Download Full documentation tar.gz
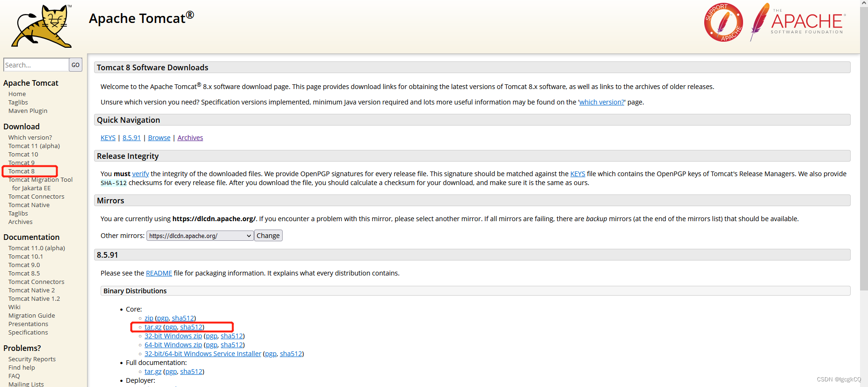This screenshot has height=387, width=868. click(x=153, y=372)
